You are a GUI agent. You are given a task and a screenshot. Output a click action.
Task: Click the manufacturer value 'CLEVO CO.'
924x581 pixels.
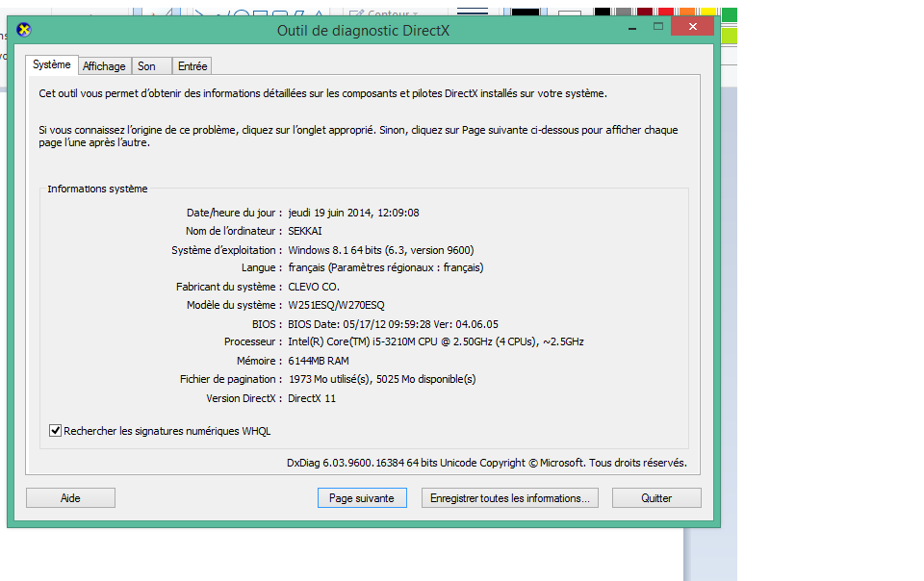pyautogui.click(x=314, y=287)
